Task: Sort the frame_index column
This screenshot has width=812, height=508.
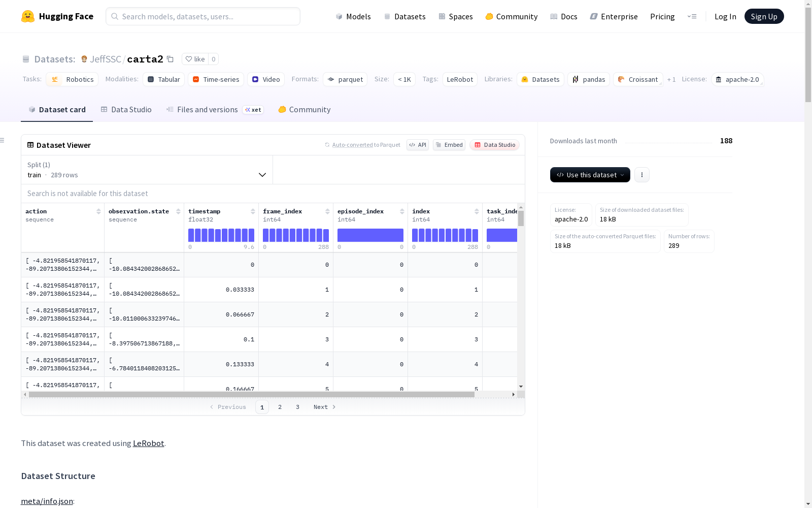Action: coord(327,211)
